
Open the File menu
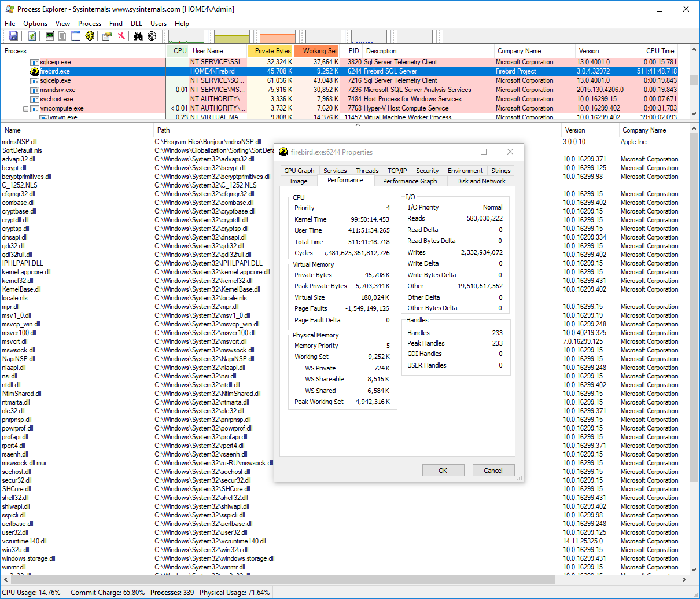pos(10,24)
